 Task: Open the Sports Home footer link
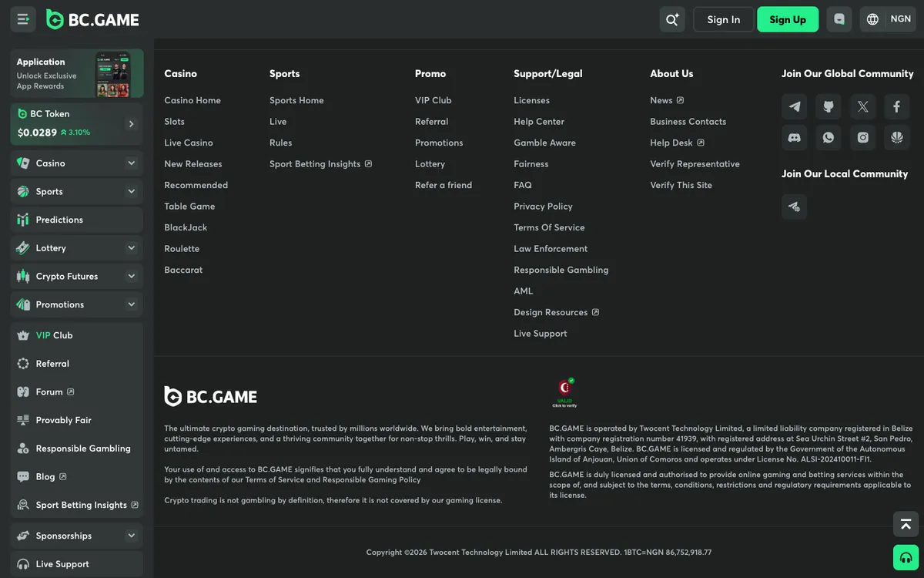[x=296, y=100]
